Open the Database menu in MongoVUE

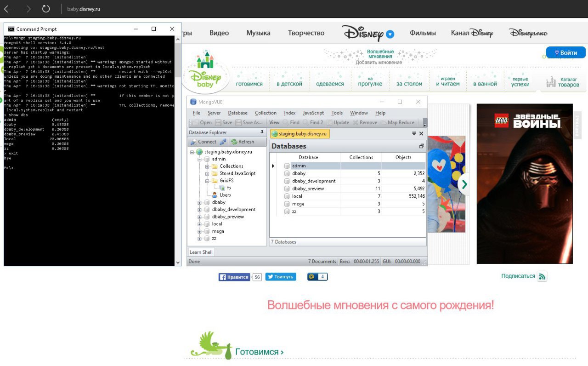pos(237,113)
